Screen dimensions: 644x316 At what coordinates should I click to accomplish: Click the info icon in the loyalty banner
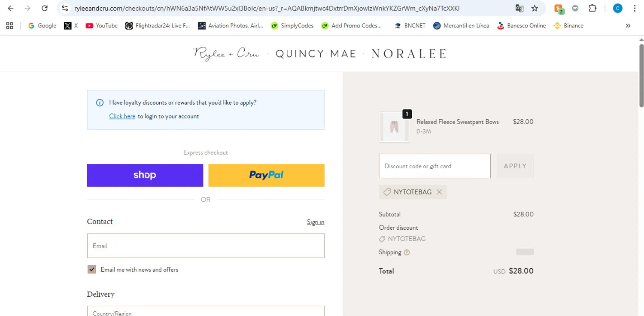click(x=100, y=103)
